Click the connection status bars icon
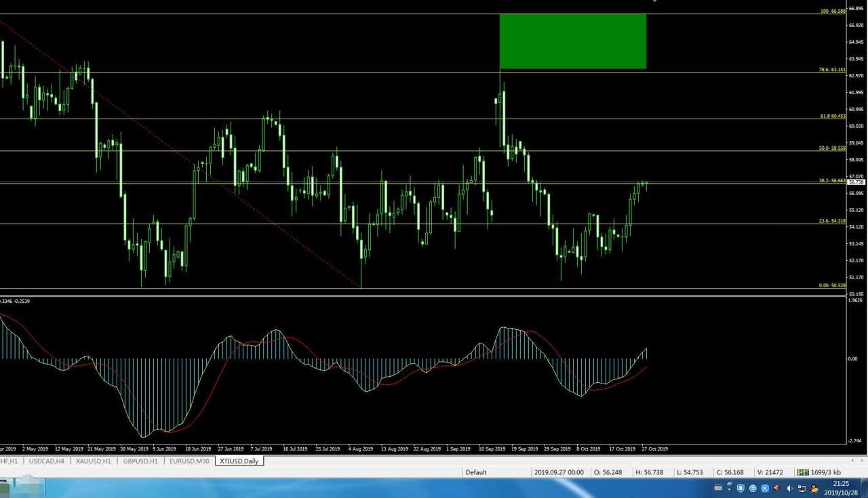Screen dimensions: 868x498 pos(802,472)
